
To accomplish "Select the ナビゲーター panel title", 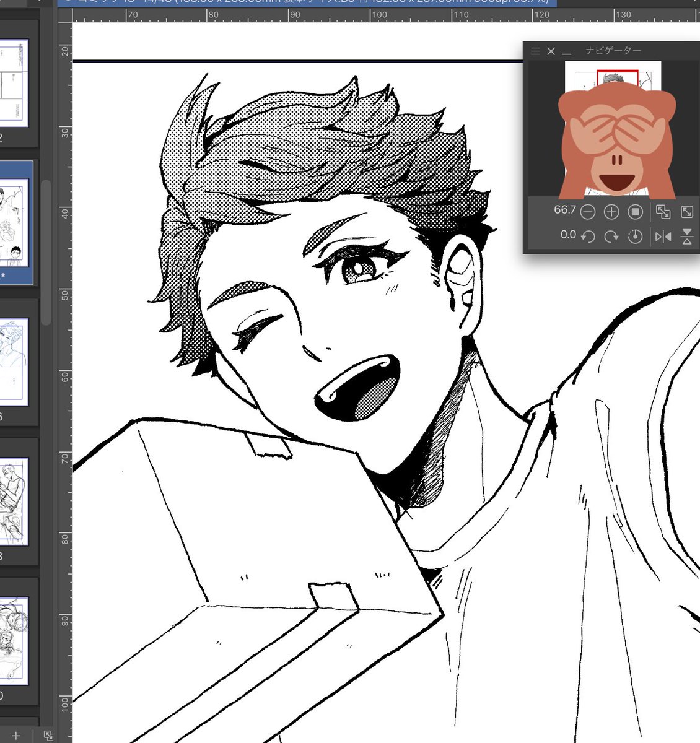I will [613, 51].
